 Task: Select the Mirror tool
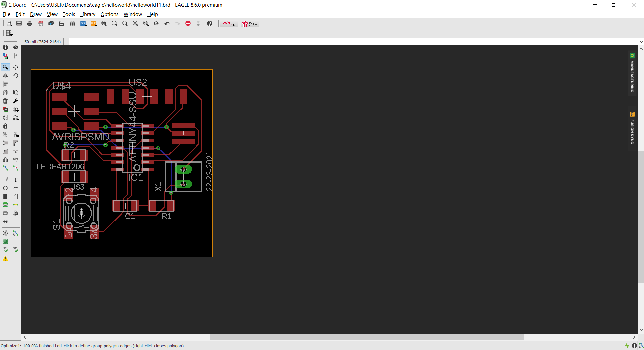(x=5, y=76)
